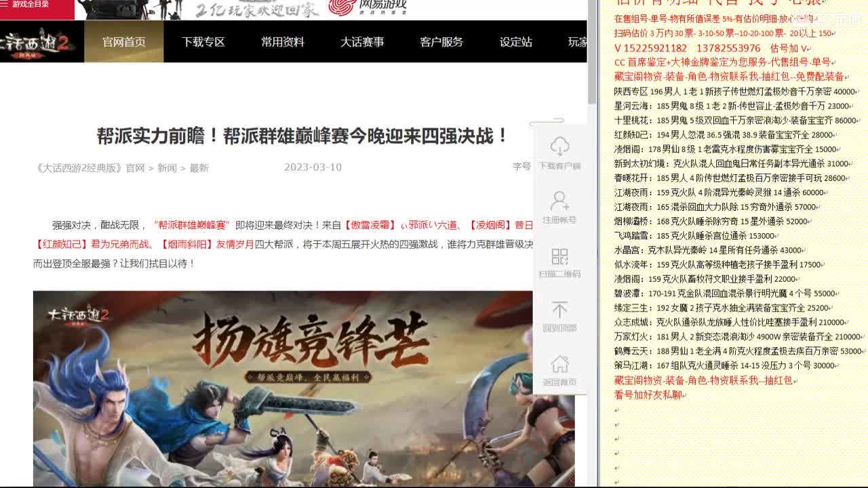Click the 回到顶部 arrow icon
Image resolution: width=868 pixels, height=488 pixels.
[x=559, y=310]
